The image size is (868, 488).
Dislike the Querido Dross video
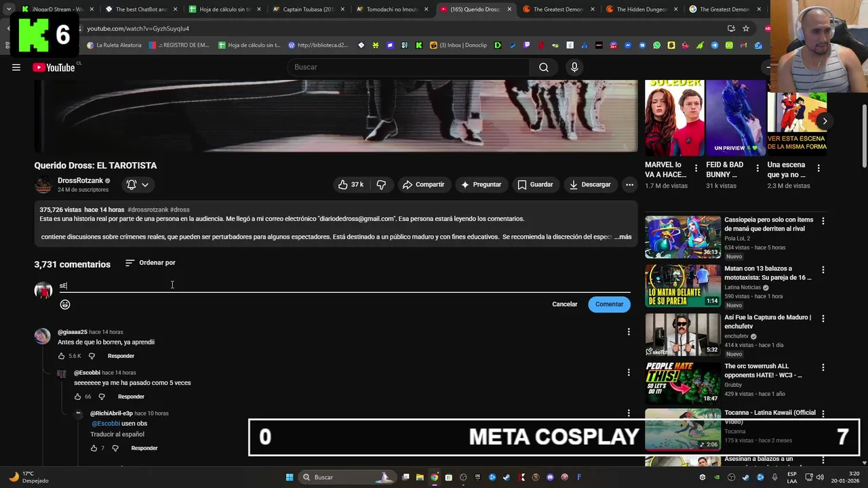[x=381, y=184]
